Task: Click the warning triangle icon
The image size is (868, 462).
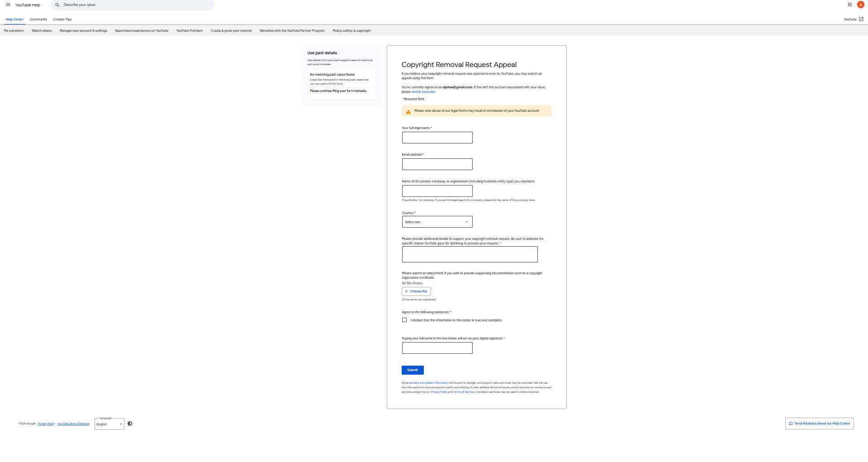Action: [x=408, y=111]
